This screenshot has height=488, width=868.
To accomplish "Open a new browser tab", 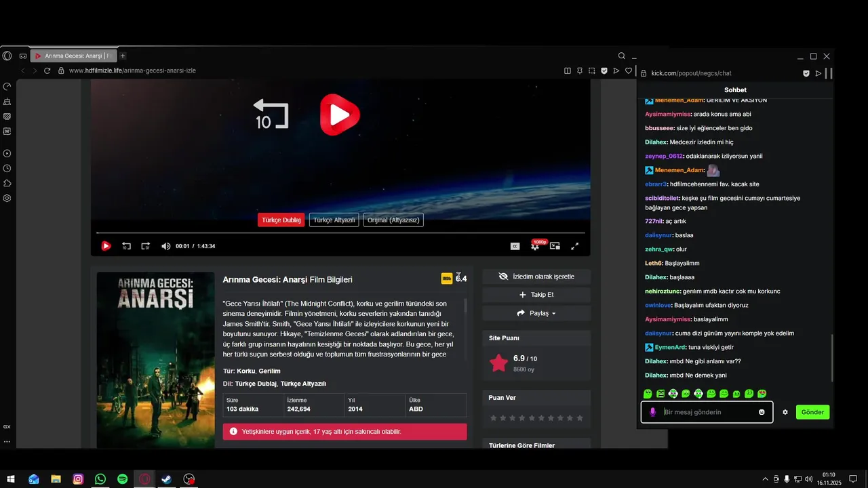I will [x=123, y=56].
